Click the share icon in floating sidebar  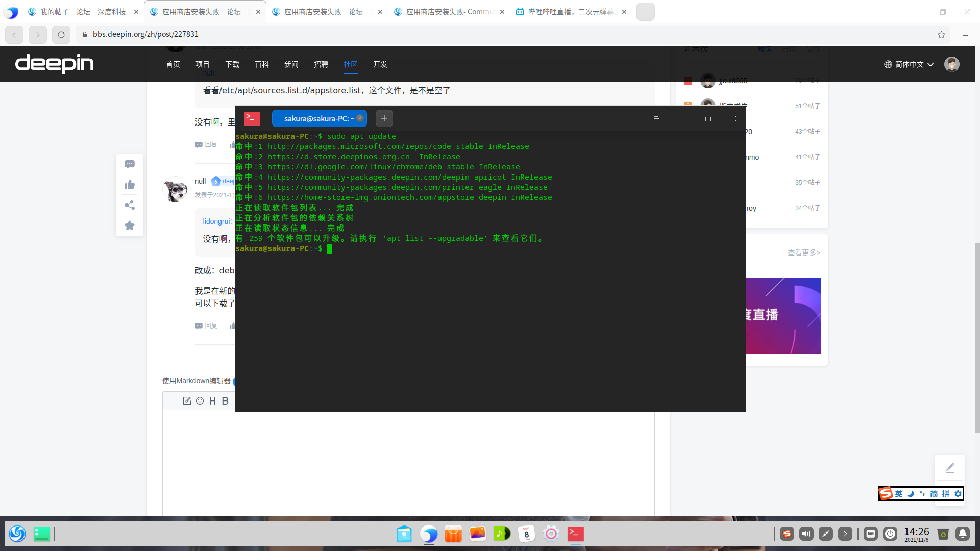130,205
